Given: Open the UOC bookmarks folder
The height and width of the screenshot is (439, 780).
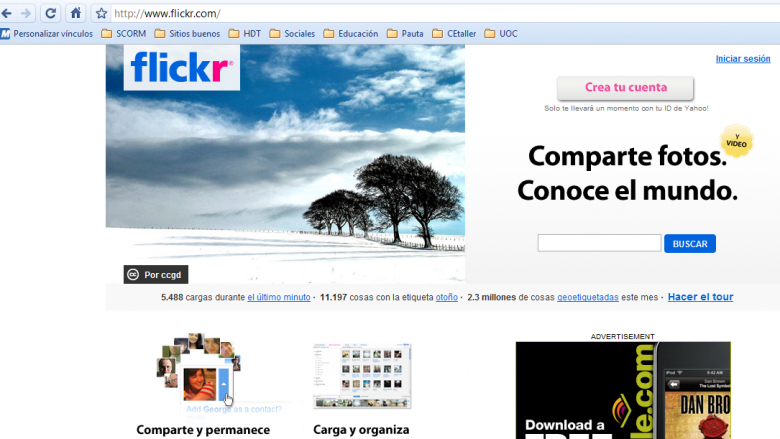Looking at the screenshot, I should pyautogui.click(x=501, y=34).
